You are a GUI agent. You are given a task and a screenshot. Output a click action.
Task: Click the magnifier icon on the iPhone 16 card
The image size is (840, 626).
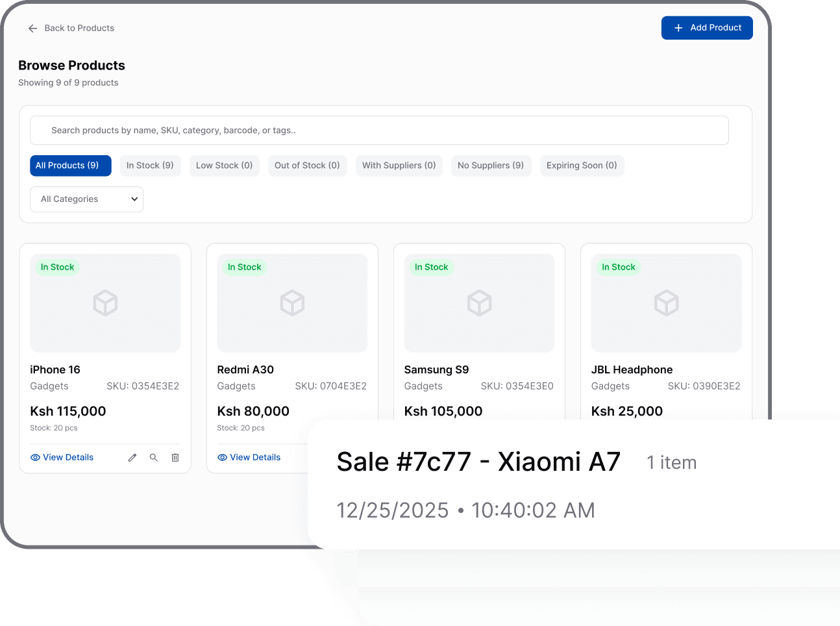(x=154, y=457)
